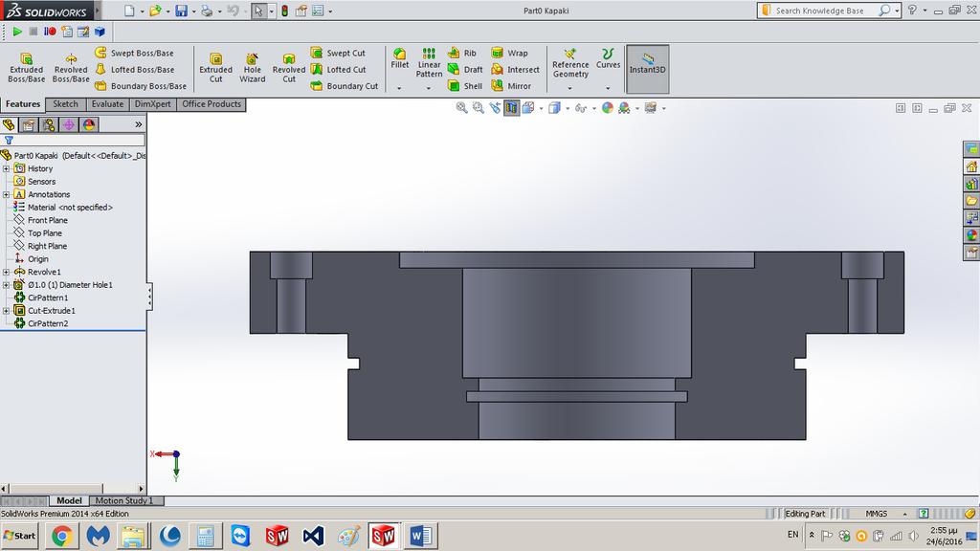Screen dimensions: 980x551
Task: Choose Boundary Cut
Action: tap(345, 85)
